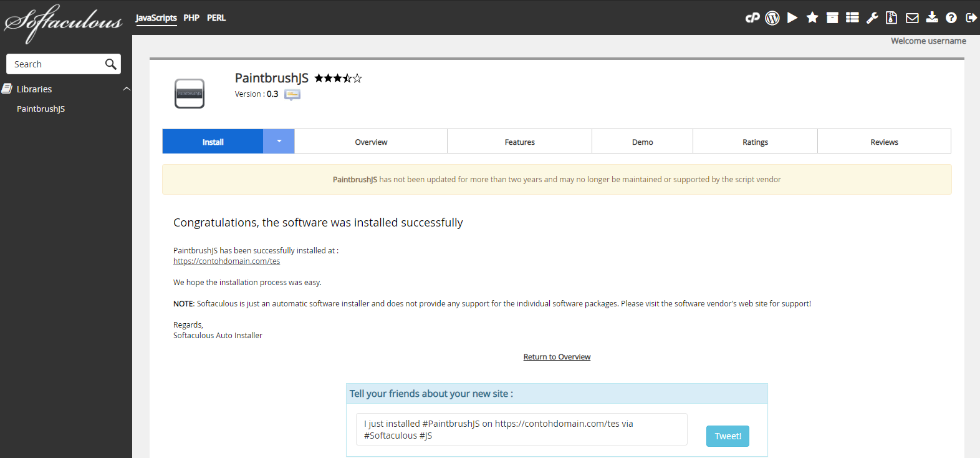Open the WordPress manager icon
Screen dimensions: 980x458
tap(772, 17)
